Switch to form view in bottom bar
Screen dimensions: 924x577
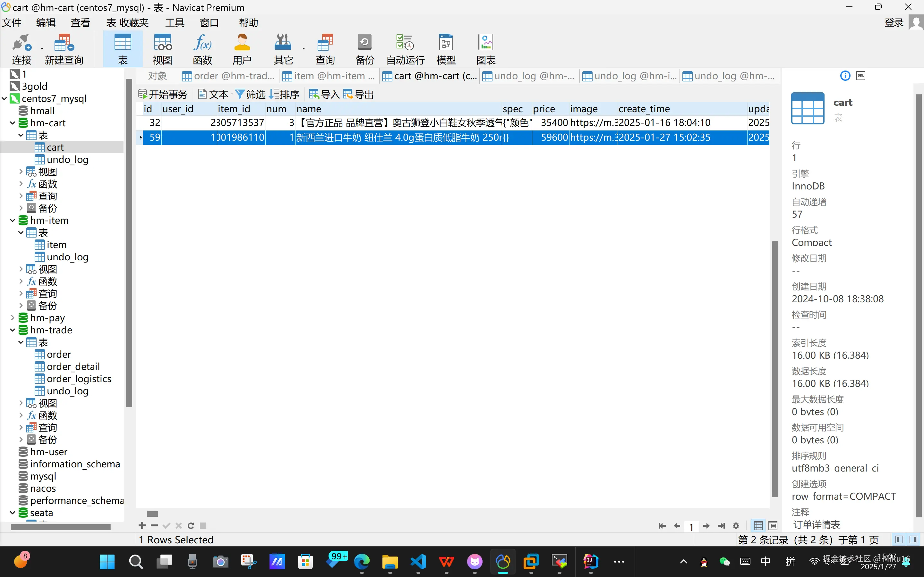point(773,526)
